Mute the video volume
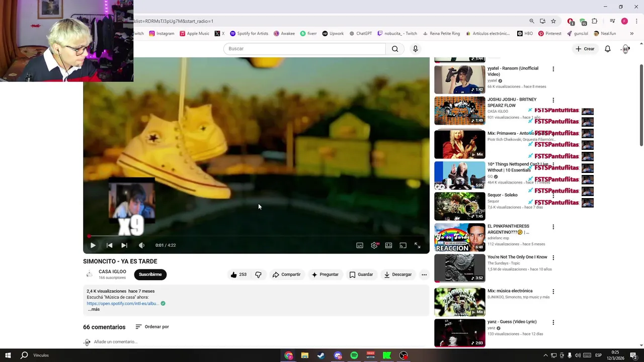 coord(141,245)
